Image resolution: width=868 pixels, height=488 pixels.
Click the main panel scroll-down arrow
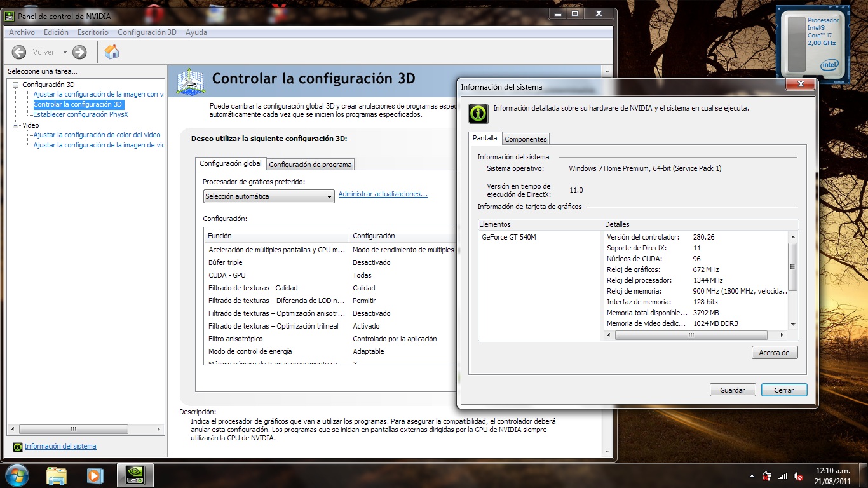[607, 451]
